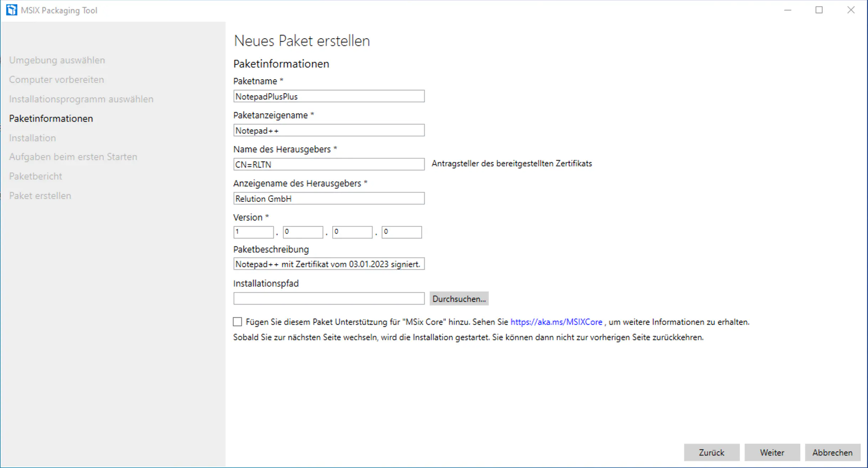This screenshot has width=868, height=468.
Task: Edit the CN=RLTN publisher name field
Action: click(x=329, y=164)
